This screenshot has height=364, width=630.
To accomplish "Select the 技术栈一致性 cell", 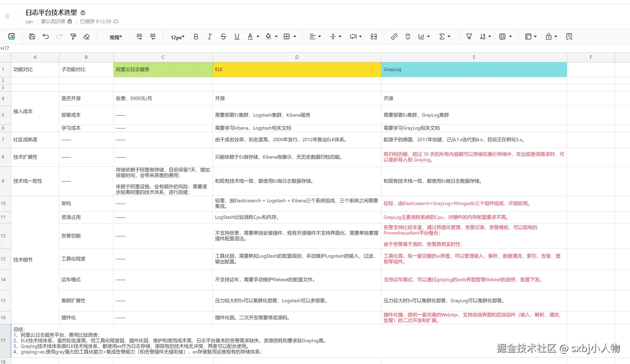I will click(x=35, y=181).
